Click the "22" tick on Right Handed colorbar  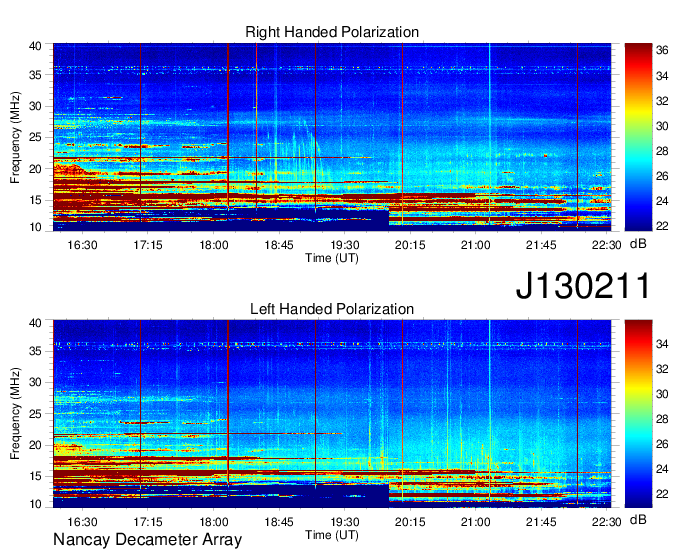662,226
